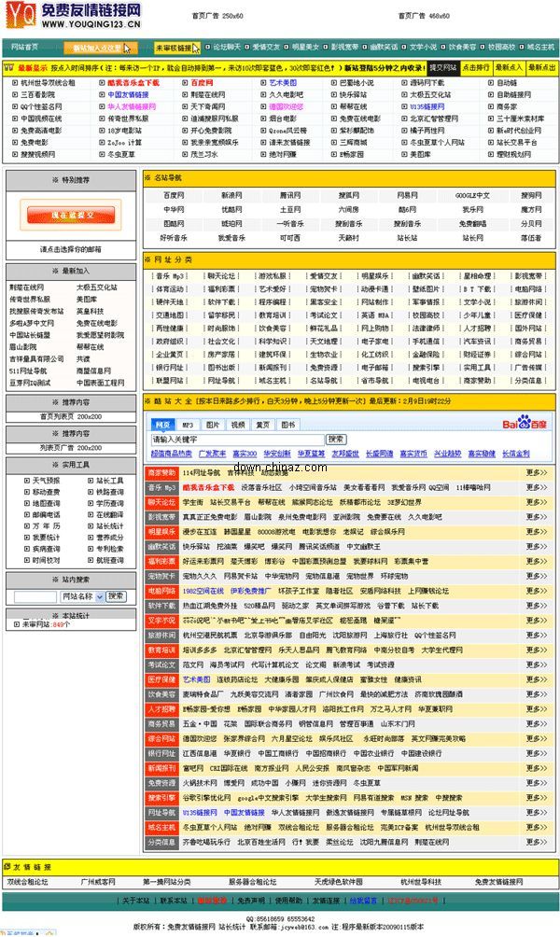The image size is (560, 937).
Task: Click 更多>> in the 福利彩票 row
Action: coord(536,561)
